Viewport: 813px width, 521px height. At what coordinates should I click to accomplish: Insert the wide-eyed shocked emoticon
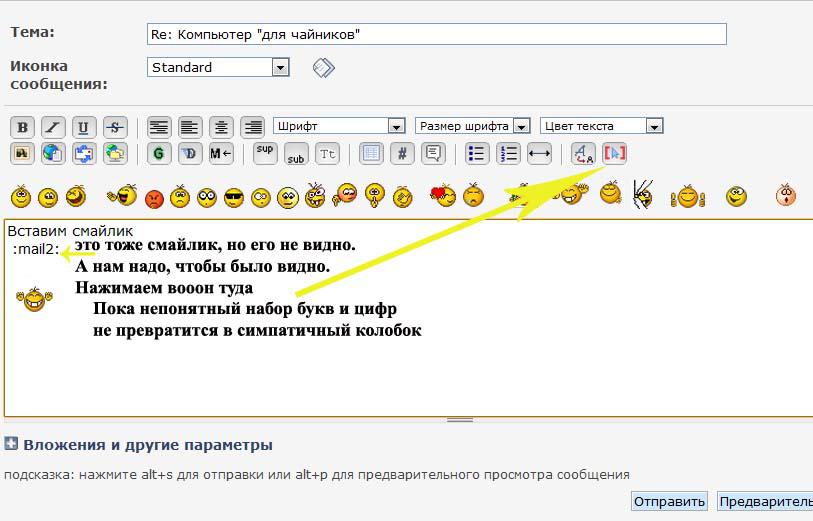[x=207, y=198]
